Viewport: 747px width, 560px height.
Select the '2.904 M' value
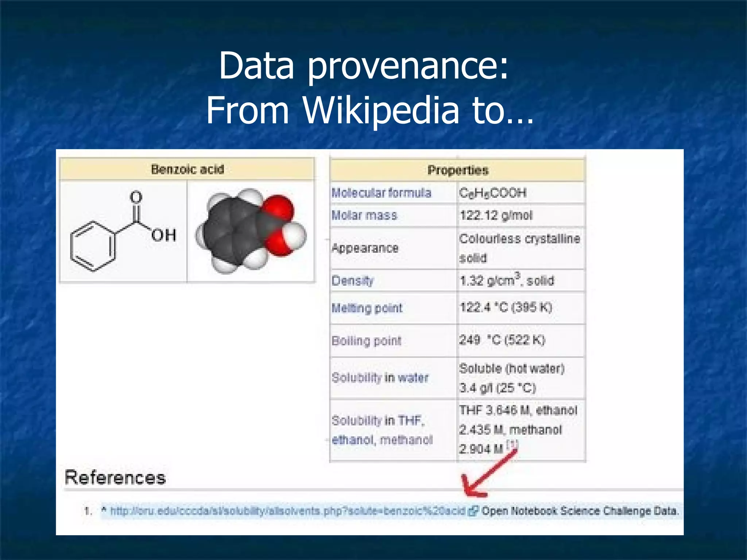[x=481, y=449]
